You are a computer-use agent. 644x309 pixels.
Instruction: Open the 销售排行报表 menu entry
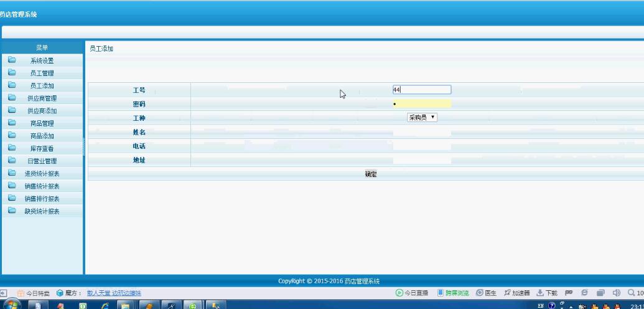point(42,199)
